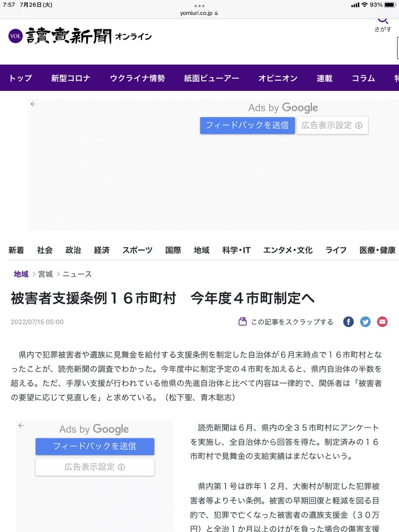Select the ライフ category
Viewport: 399px width, 532px height.
point(336,250)
